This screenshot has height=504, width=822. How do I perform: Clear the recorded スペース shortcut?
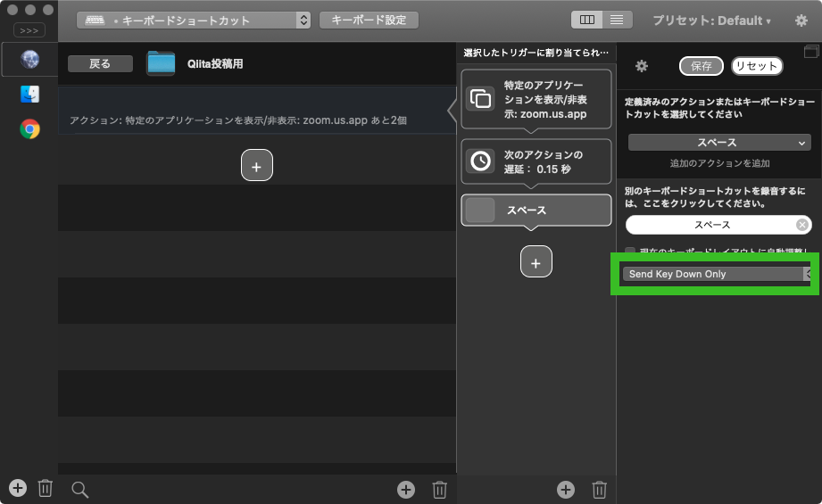point(801,225)
